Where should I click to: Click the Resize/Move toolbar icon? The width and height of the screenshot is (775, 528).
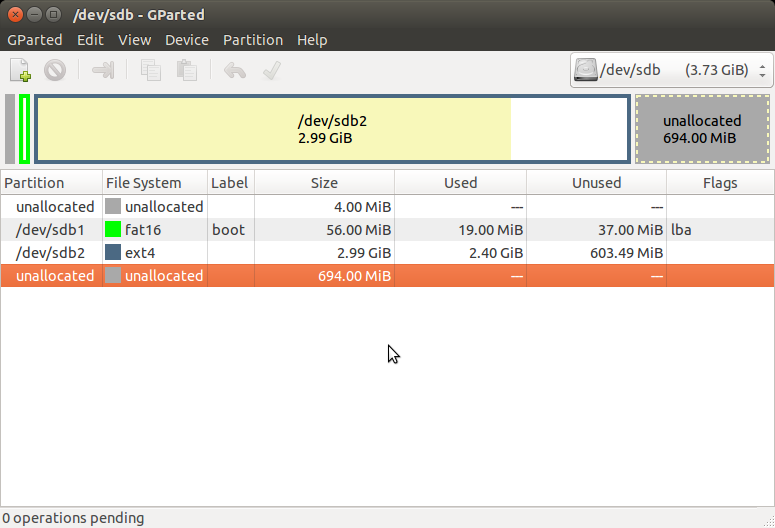[103, 70]
